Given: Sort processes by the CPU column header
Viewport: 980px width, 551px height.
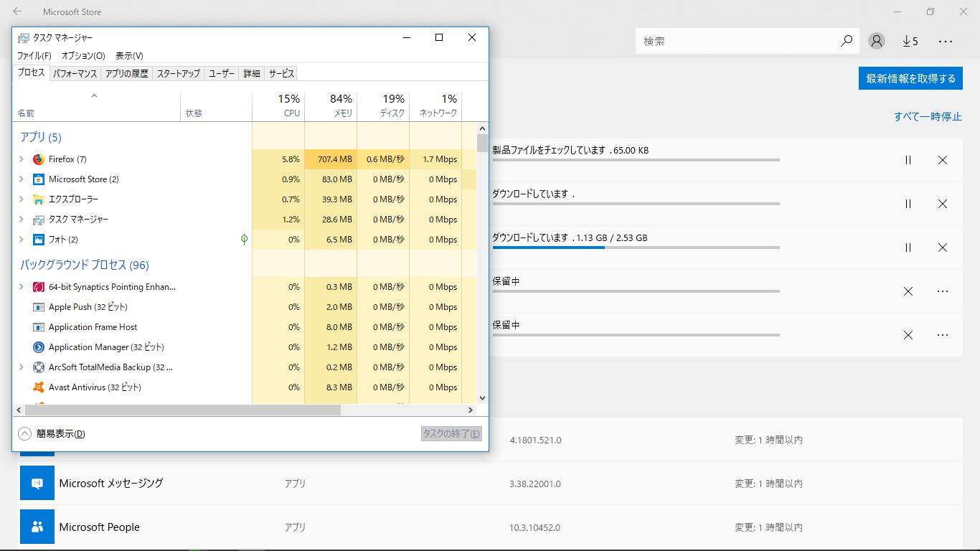Looking at the screenshot, I should point(278,106).
